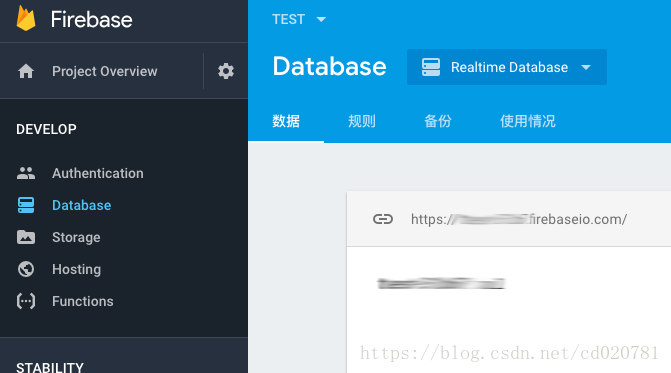Open Functions in the sidebar
671x373 pixels.
[83, 301]
